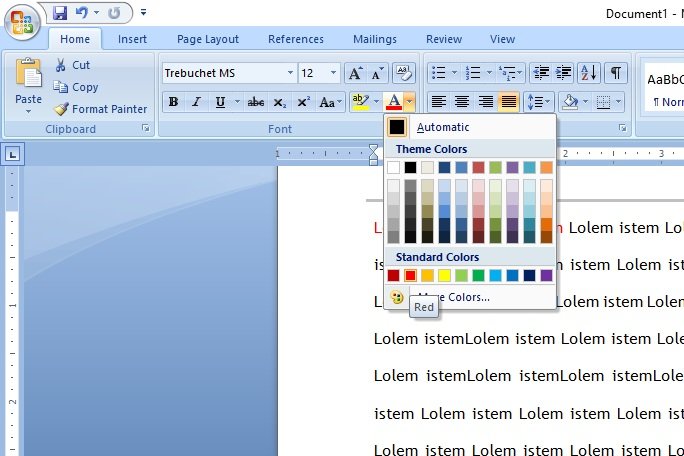The height and width of the screenshot is (456, 684).
Task: Choose the white theme color swatch
Action: 393,168
